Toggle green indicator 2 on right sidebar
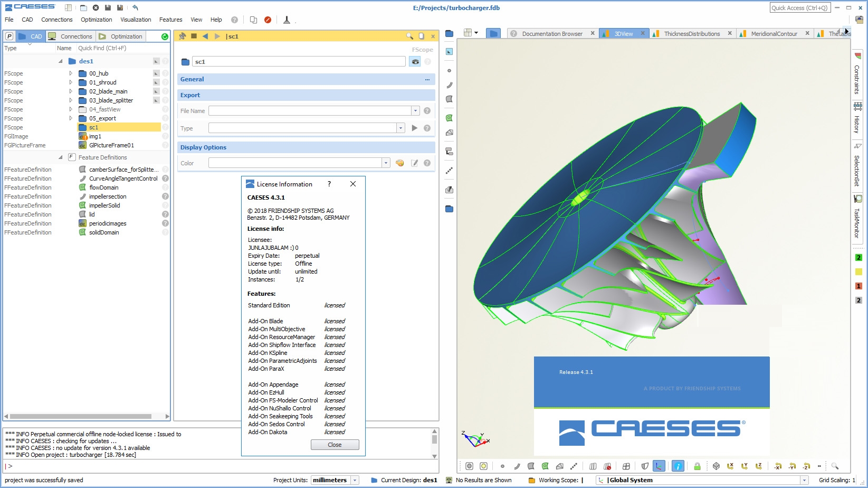This screenshot has height=488, width=868. [859, 258]
